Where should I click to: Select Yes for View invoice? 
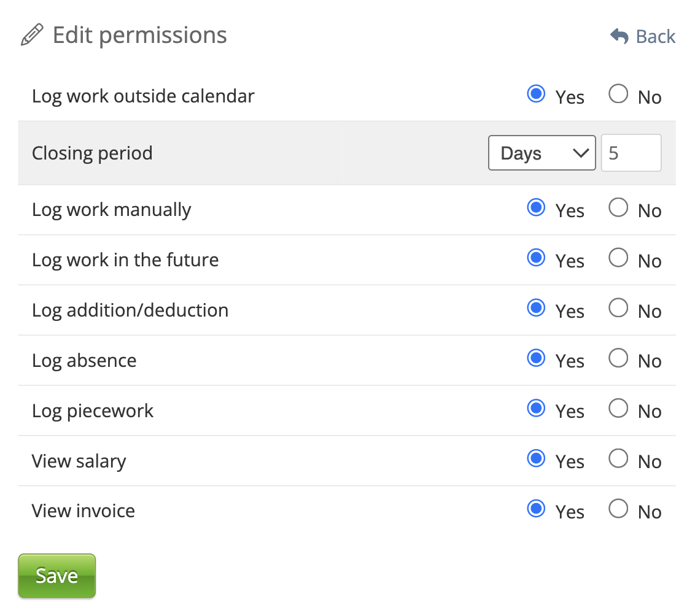click(x=536, y=509)
